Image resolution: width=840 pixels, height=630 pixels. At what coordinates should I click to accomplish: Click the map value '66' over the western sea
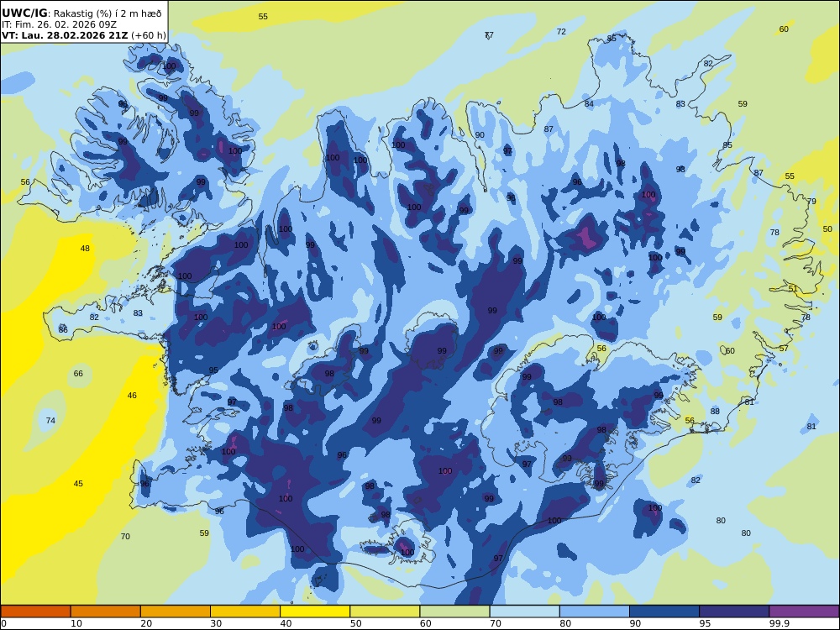point(78,374)
